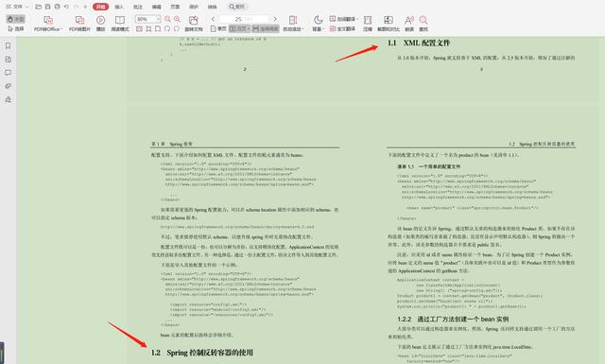
Task: Switch to the 页面 tab
Action: (175, 7)
